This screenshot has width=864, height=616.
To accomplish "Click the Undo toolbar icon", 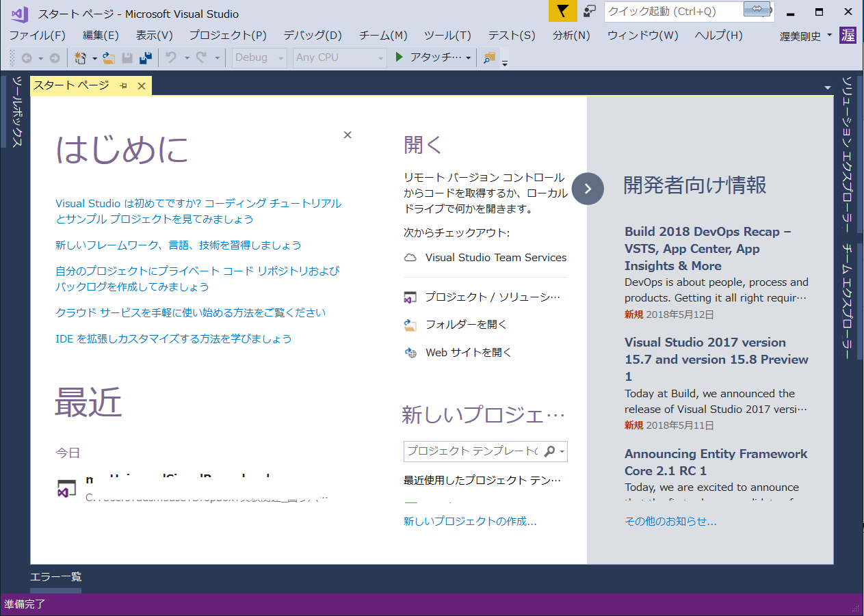I will tap(171, 58).
